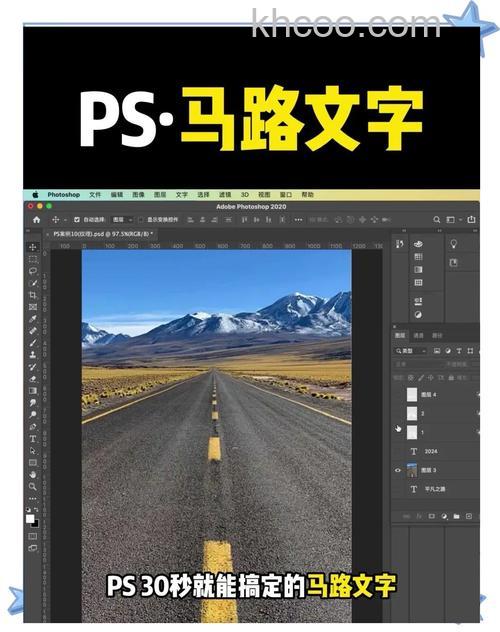Image resolution: width=500 pixels, height=632 pixels.
Task: Toggle the 自动选择 checkbox
Action: tap(77, 220)
